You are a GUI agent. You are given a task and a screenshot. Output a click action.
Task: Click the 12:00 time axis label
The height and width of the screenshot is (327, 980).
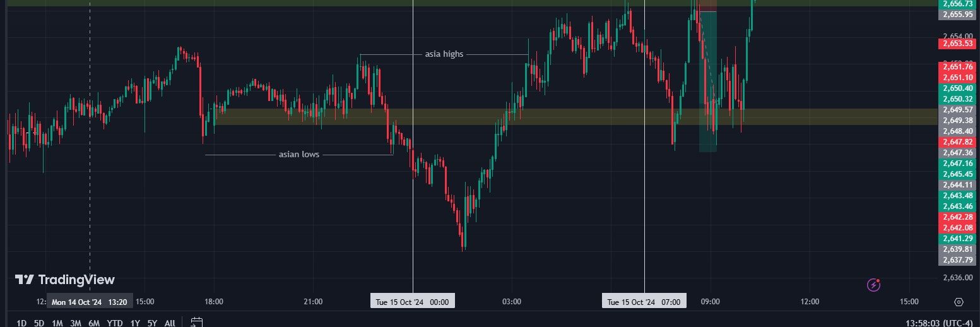coord(810,302)
